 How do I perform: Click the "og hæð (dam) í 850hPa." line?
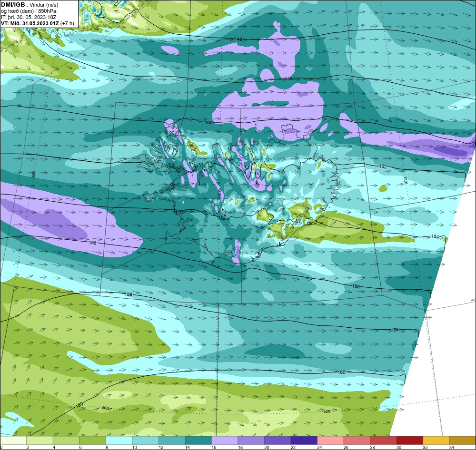coord(29,11)
